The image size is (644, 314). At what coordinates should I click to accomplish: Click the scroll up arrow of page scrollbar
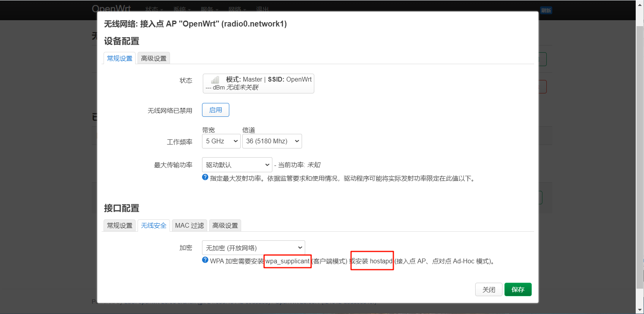640,4
